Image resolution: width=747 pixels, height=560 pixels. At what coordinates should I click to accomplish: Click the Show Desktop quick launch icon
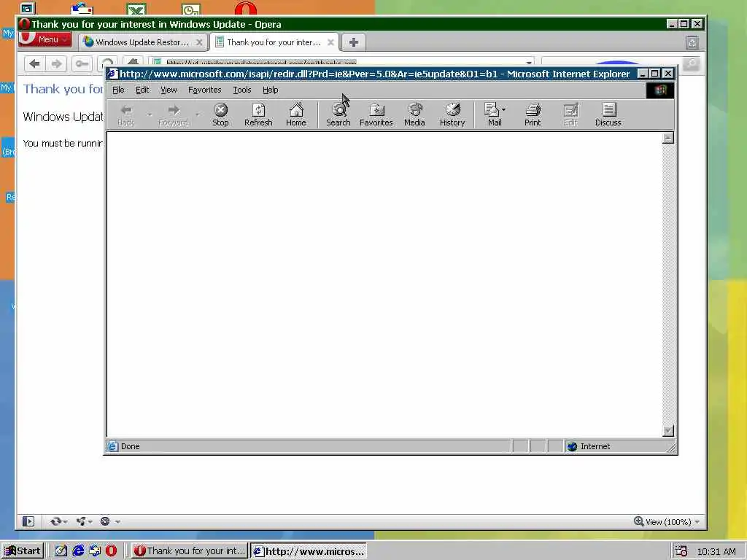click(61, 551)
